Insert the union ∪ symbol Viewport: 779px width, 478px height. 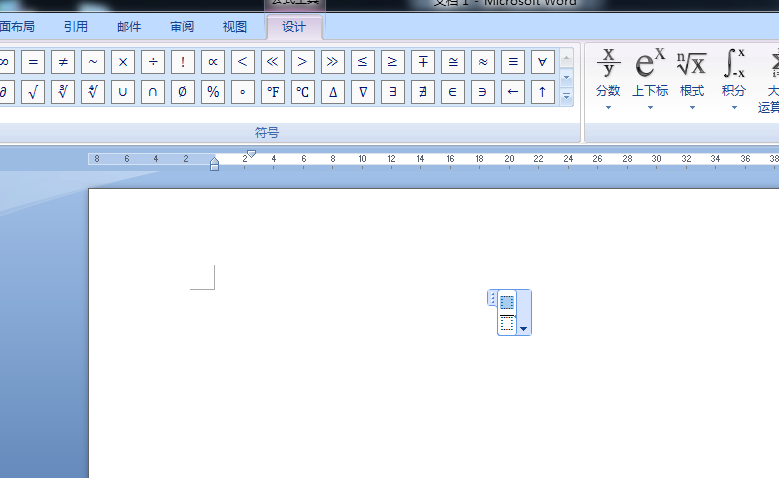pyautogui.click(x=123, y=92)
